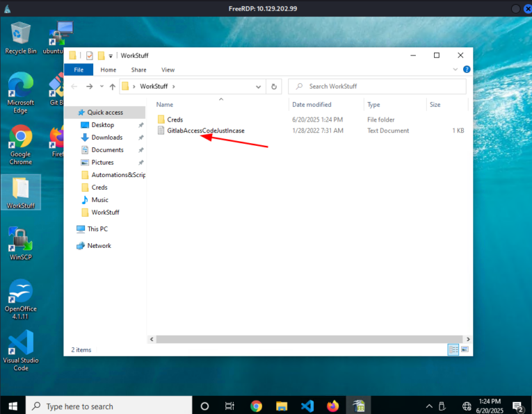Launch Microsoft Edge from the desktop
Viewport: 532px width, 414px height.
(20, 88)
